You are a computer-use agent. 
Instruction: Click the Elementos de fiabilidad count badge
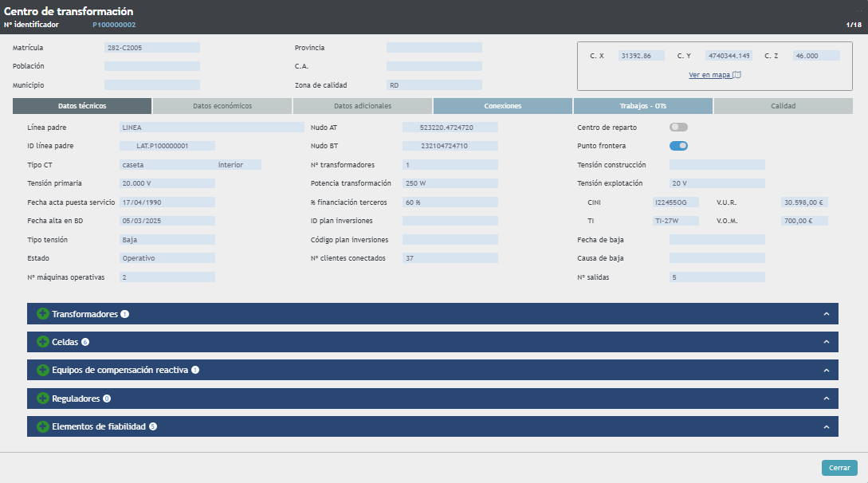[x=153, y=427]
